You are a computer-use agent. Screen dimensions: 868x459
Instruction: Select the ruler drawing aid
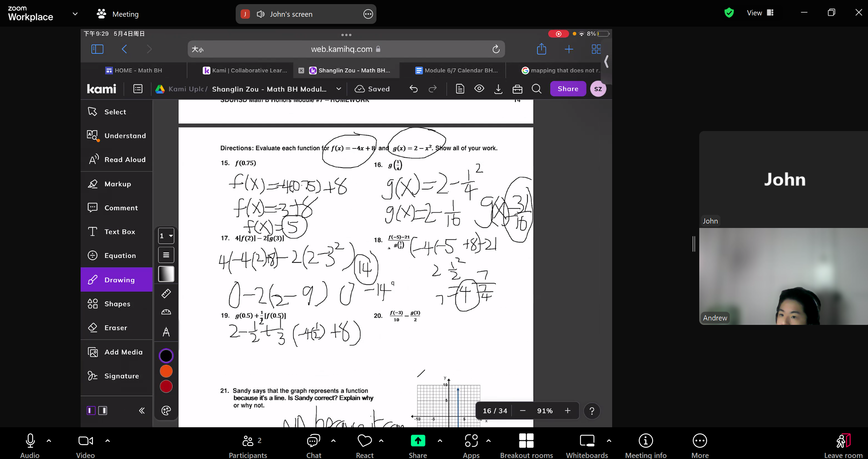pos(166,293)
